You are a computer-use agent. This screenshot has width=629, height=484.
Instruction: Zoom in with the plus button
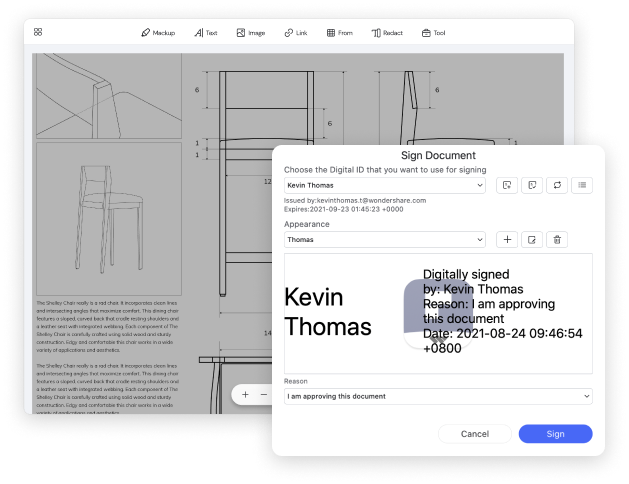[246, 395]
